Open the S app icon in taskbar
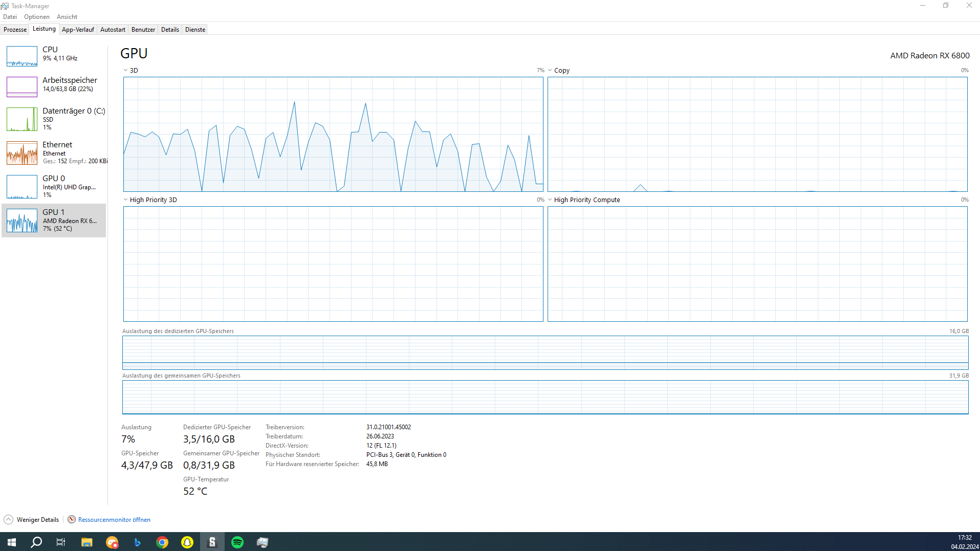Viewport: 980px width, 551px height. coord(212,542)
